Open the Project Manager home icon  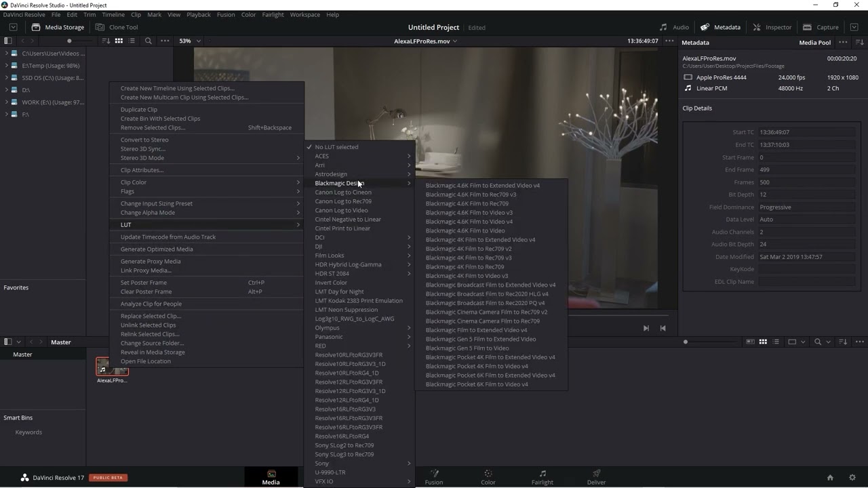830,478
